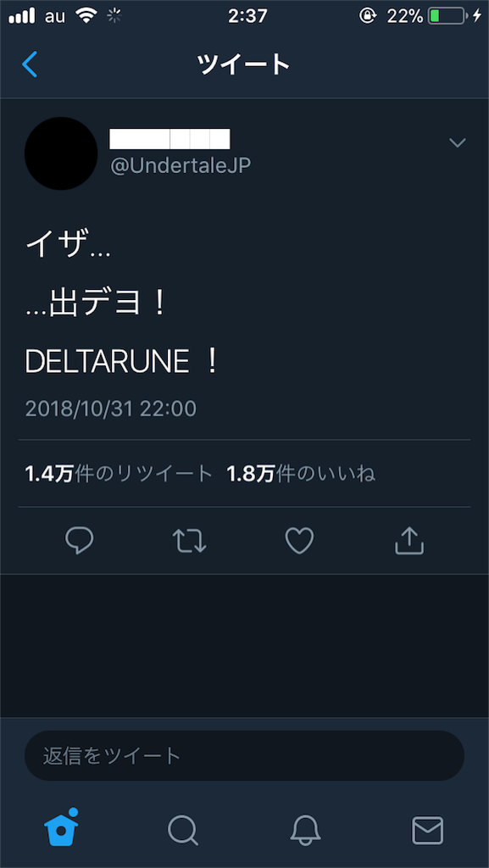
Task: Go to the Home timeline
Action: pos(61,832)
